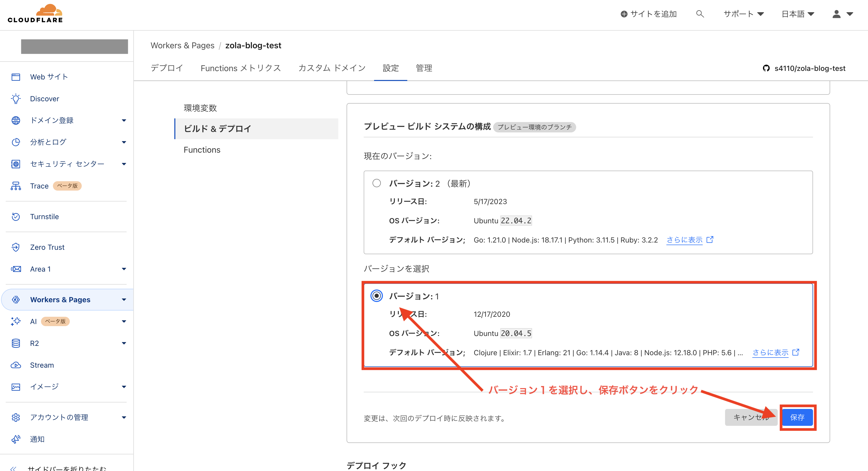This screenshot has width=868, height=471.
Task: Click the Discover lightbulb icon
Action: click(16, 99)
